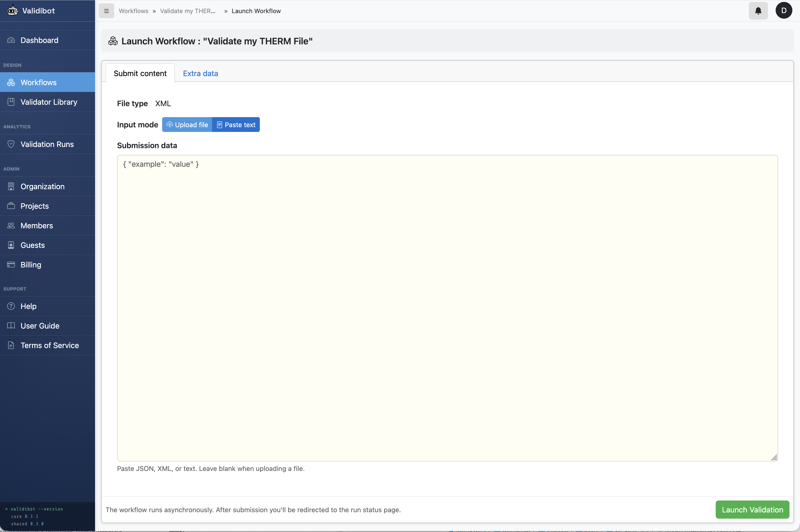This screenshot has height=532, width=800.
Task: Open the notifications bell icon
Action: (757, 10)
